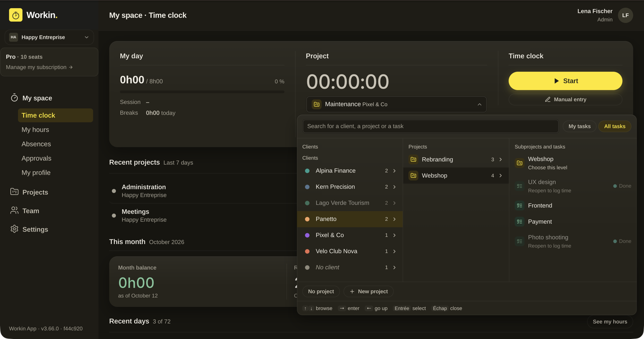
Task: Select the No project option
Action: 321,292
